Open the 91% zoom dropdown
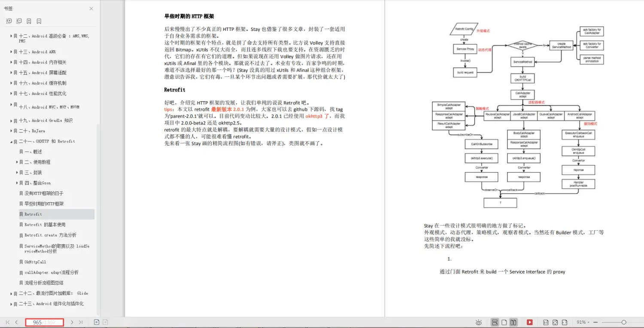 (x=583, y=322)
